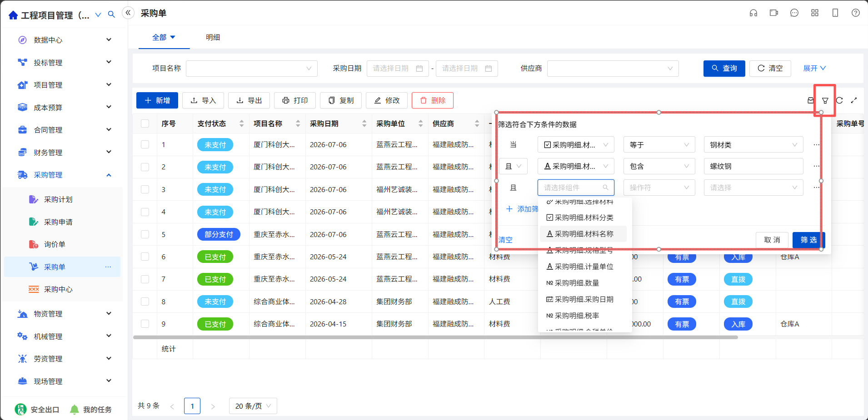Click the 新增 button
The height and width of the screenshot is (420, 868).
pyautogui.click(x=157, y=100)
